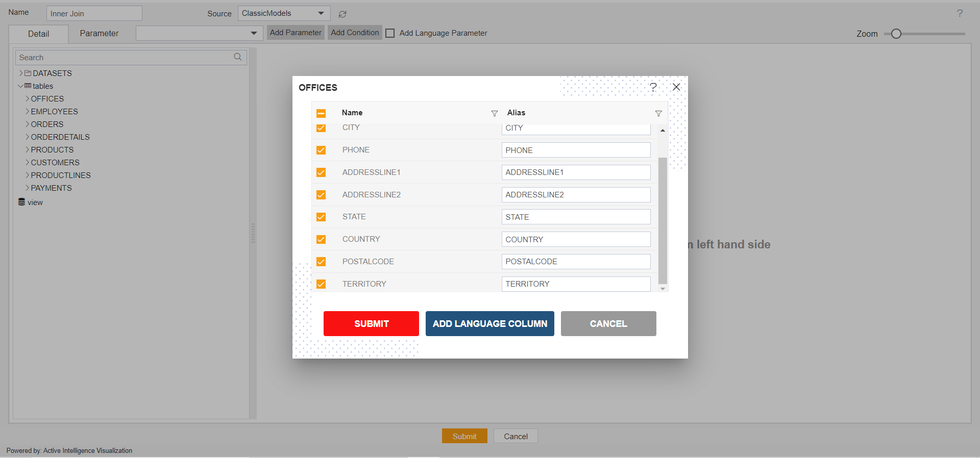This screenshot has height=458, width=980.
Task: Switch to the Detail tab
Action: point(39,34)
